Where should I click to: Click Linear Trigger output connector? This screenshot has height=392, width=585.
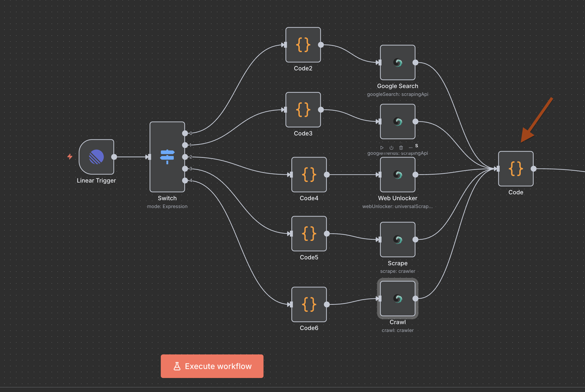pyautogui.click(x=114, y=157)
